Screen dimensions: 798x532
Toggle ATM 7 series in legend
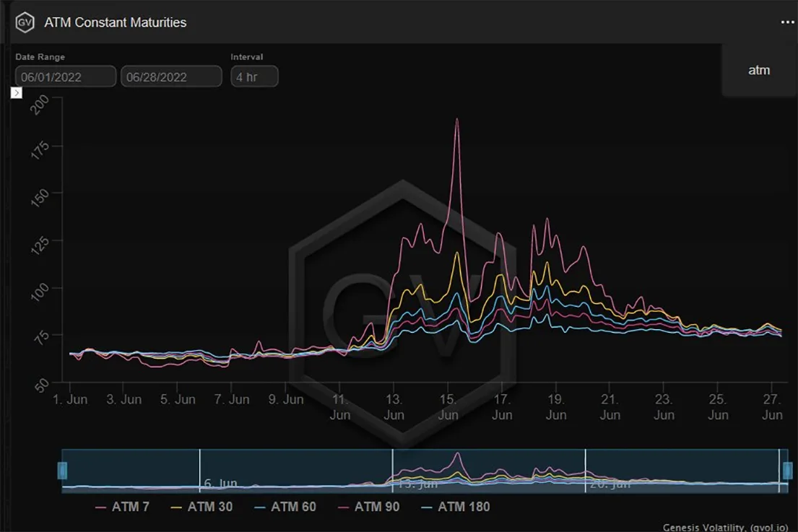[x=122, y=507]
